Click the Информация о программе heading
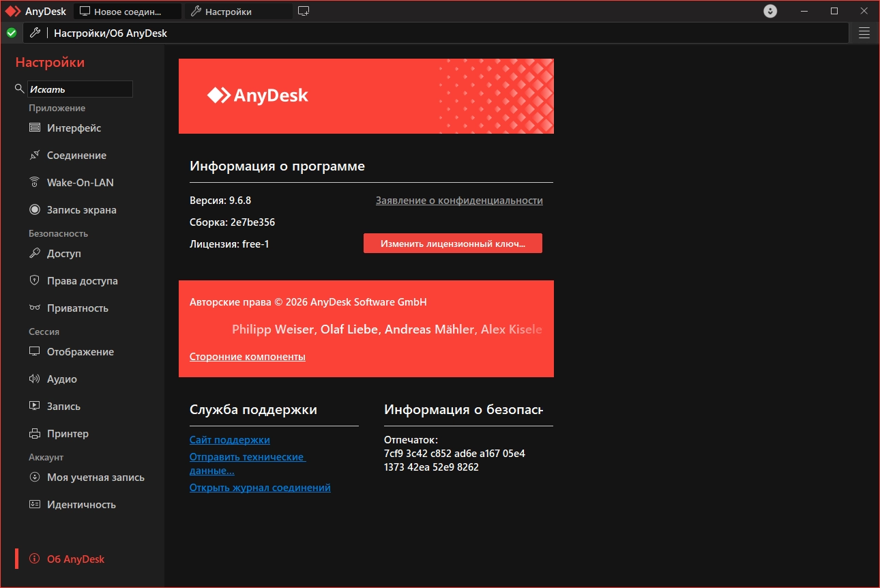The width and height of the screenshot is (880, 588). [277, 166]
